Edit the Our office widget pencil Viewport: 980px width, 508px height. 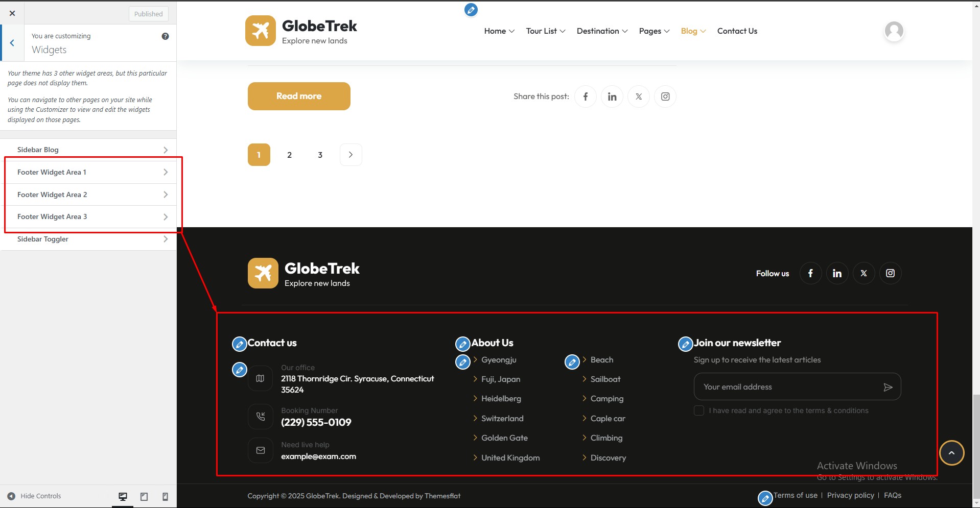point(240,370)
